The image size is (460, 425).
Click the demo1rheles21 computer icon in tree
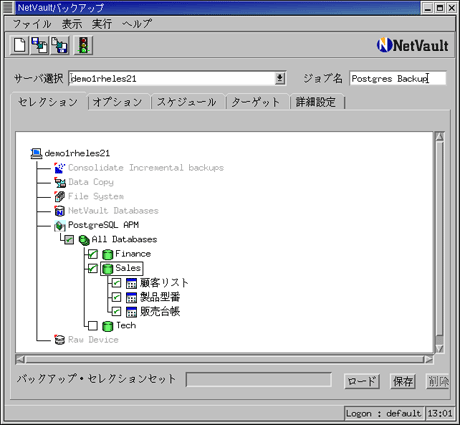pyautogui.click(x=36, y=153)
